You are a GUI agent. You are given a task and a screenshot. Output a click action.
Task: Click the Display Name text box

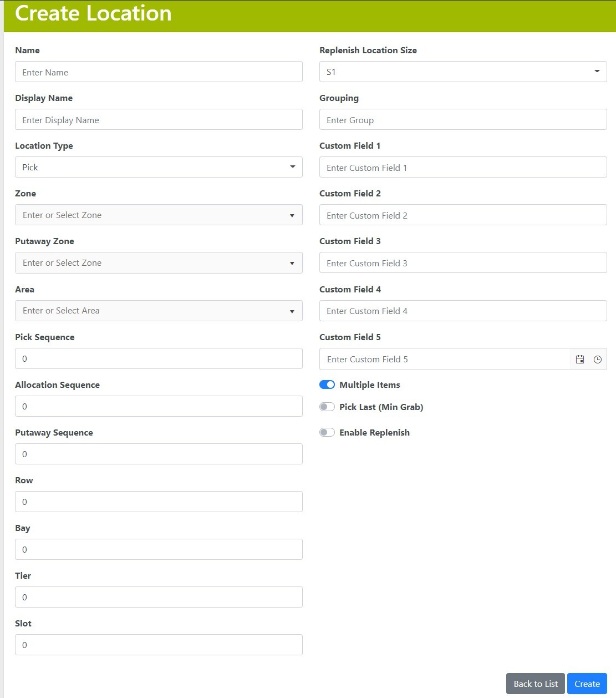pos(159,120)
